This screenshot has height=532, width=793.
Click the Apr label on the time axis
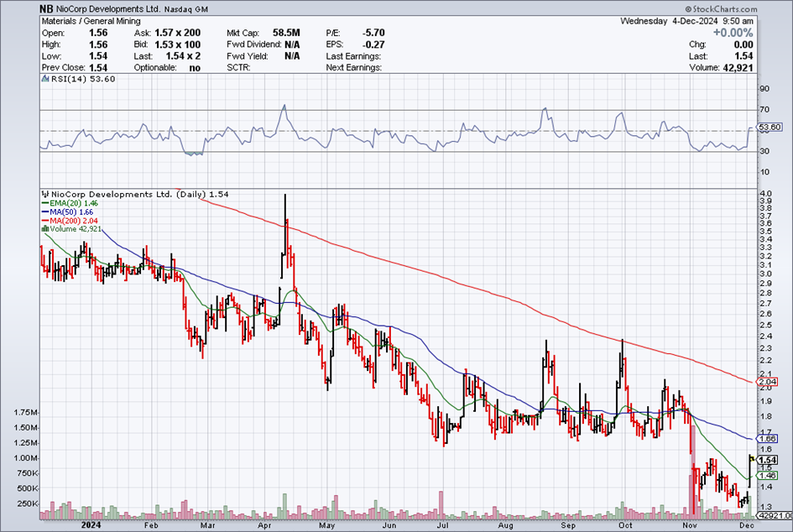265,525
